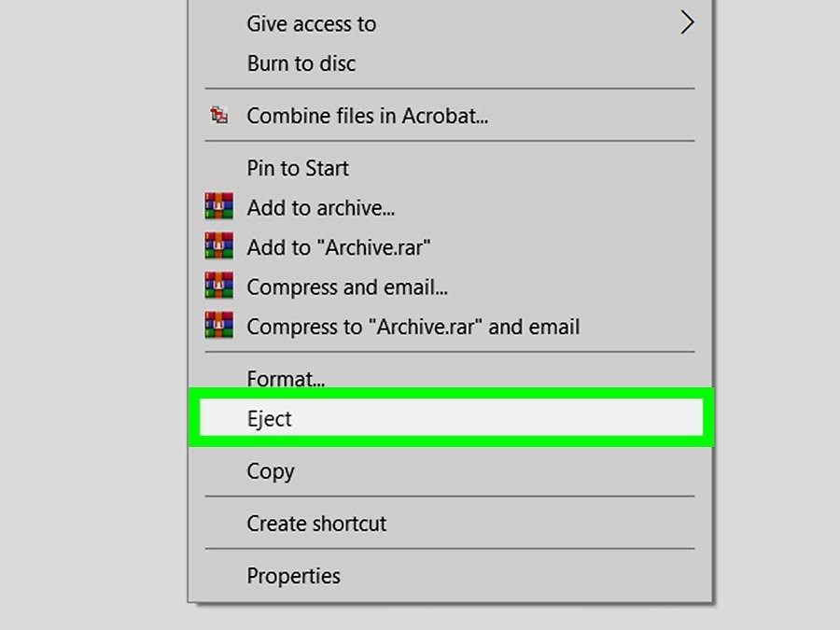Image resolution: width=840 pixels, height=630 pixels.
Task: Select Burn to disc
Action: click(301, 63)
